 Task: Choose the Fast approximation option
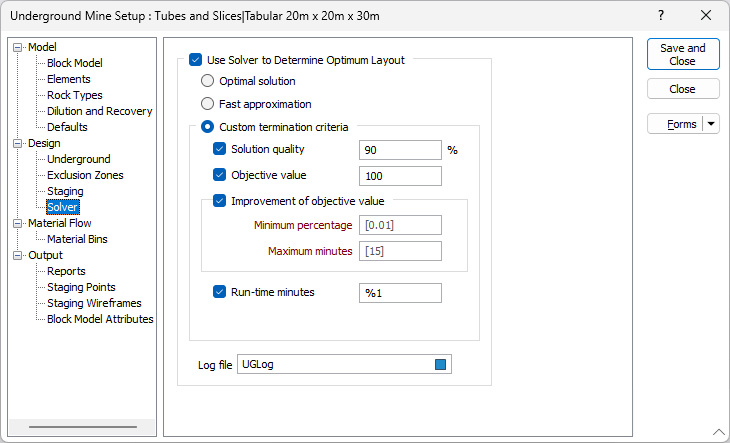pos(208,104)
